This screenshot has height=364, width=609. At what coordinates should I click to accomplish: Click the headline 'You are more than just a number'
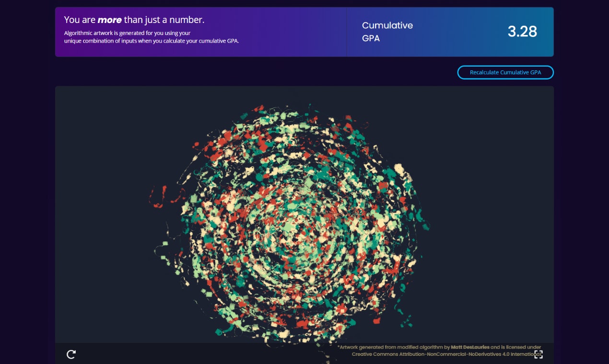coord(134,20)
